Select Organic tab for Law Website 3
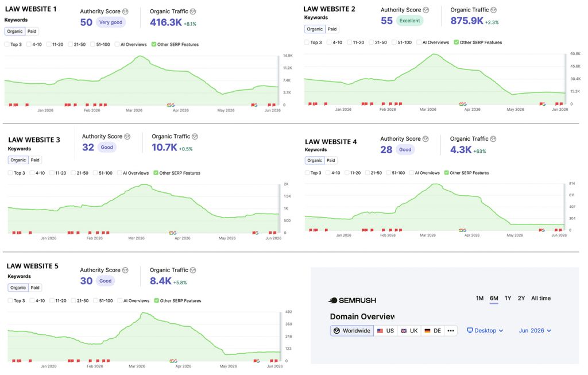This screenshot has width=588, height=375. coord(18,160)
